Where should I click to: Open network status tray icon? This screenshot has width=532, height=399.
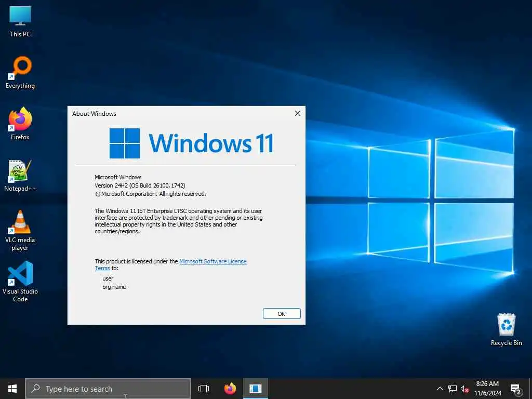[x=453, y=389]
